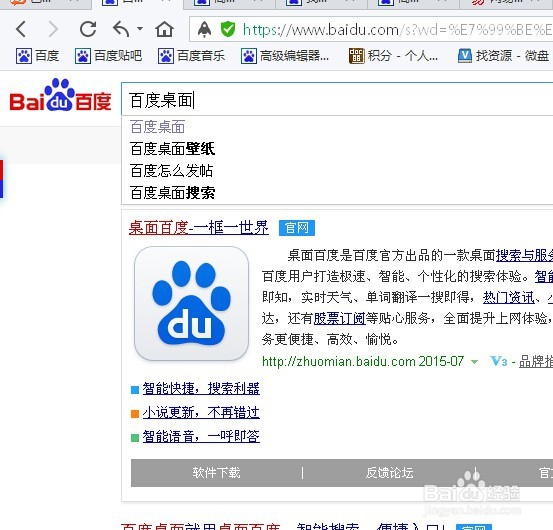Viewport: 553px width, 530px height.
Task: Click the blue 官网 badge beside the title
Action: point(297,228)
